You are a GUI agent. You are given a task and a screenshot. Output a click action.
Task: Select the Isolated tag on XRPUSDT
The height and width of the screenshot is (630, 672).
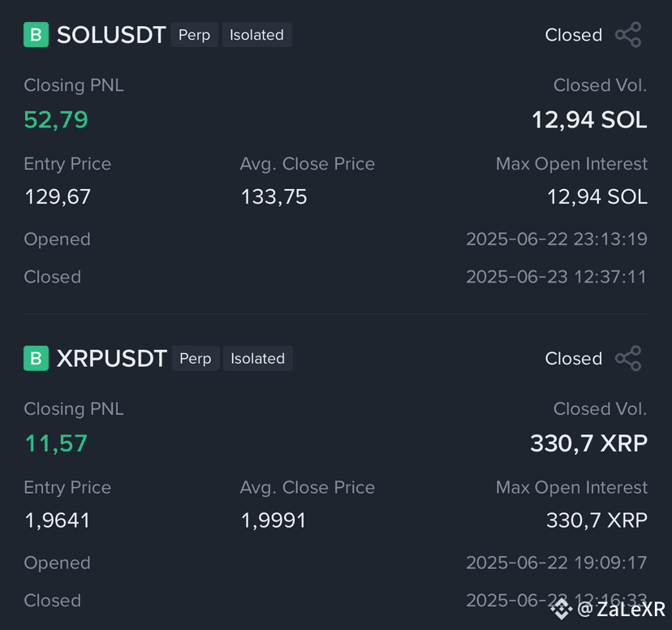click(x=258, y=358)
